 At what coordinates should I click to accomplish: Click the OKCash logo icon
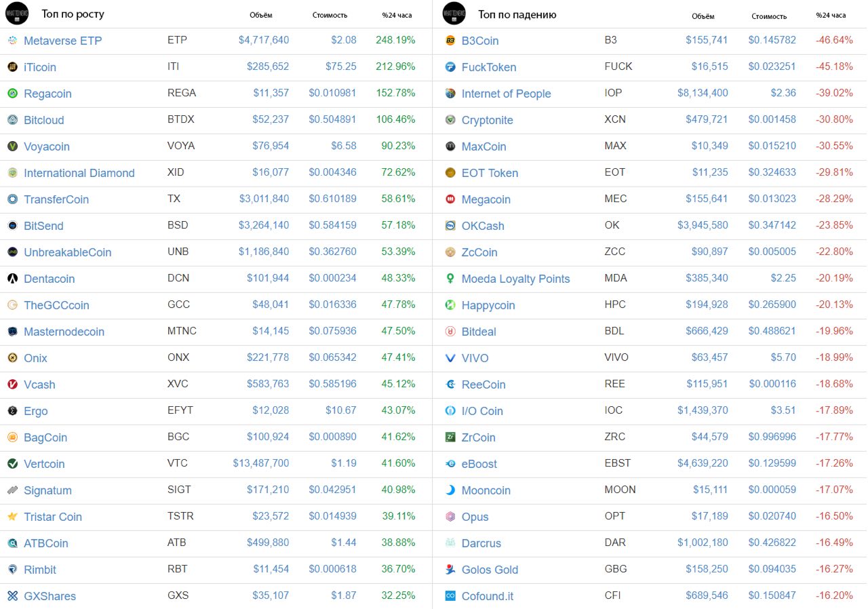pos(450,226)
